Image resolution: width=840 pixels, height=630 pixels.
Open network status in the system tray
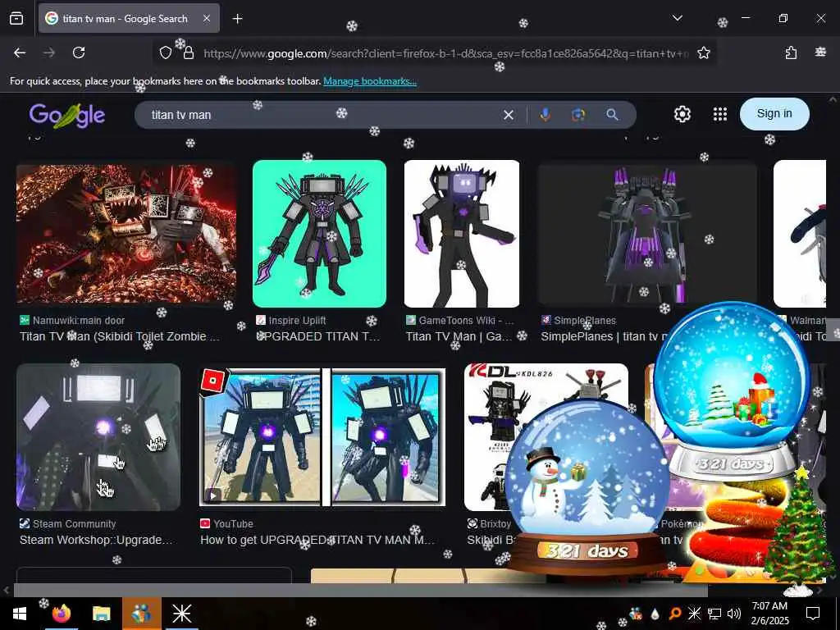[714, 614]
